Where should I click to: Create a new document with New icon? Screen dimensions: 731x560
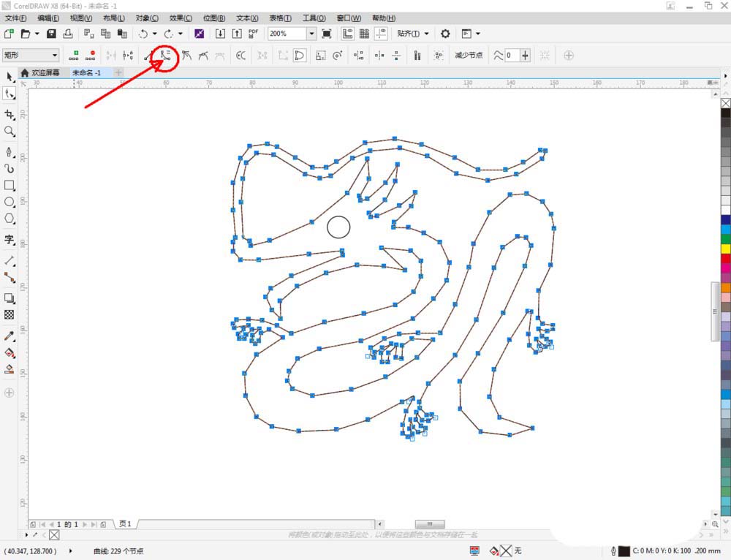[9, 34]
